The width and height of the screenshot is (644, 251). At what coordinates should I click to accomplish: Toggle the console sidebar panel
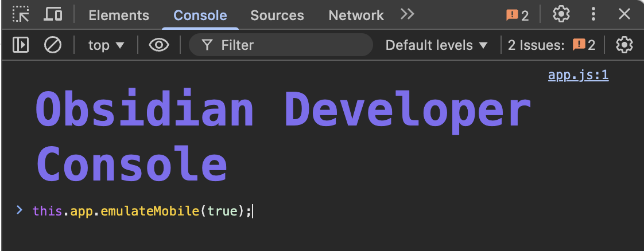coord(21,45)
